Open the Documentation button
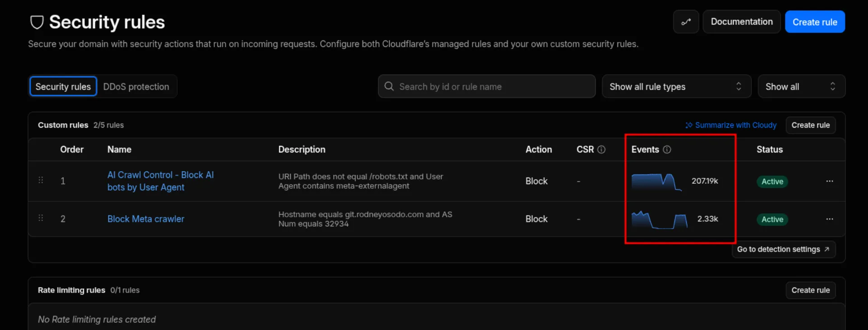 741,22
